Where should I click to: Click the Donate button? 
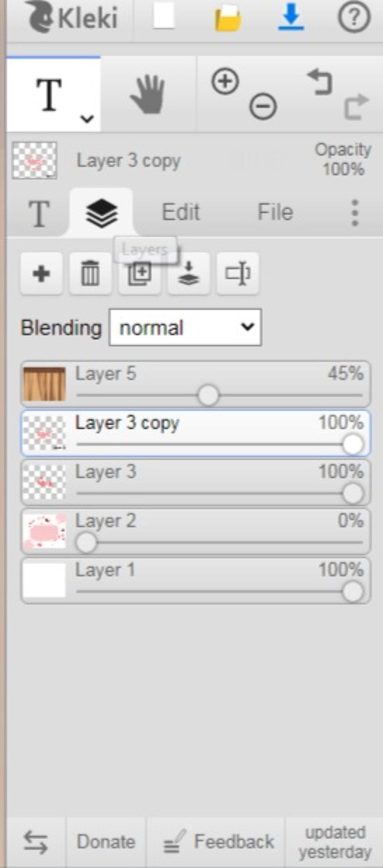tap(106, 842)
